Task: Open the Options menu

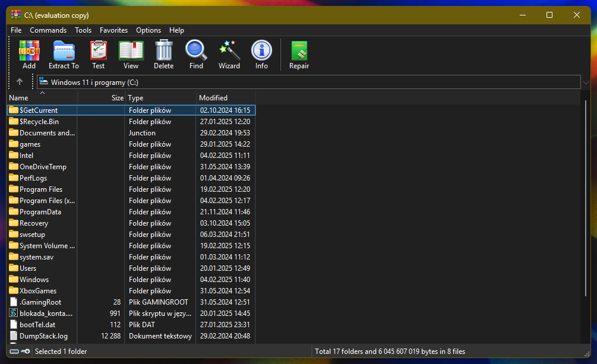Action: click(149, 30)
